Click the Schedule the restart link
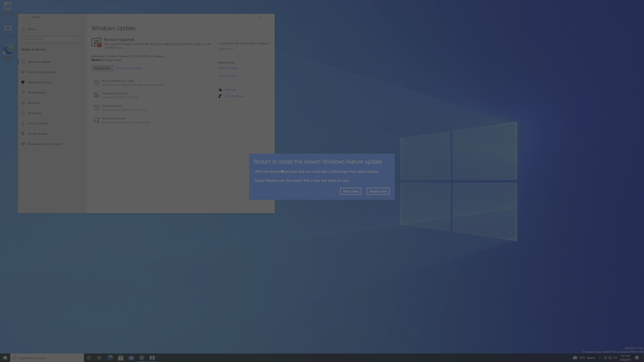644x362 pixels. [x=129, y=68]
